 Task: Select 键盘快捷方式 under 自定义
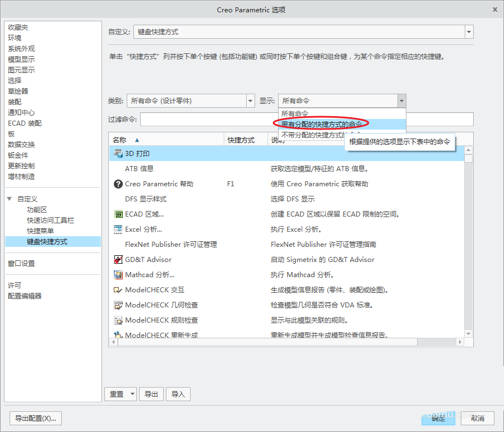tap(53, 242)
